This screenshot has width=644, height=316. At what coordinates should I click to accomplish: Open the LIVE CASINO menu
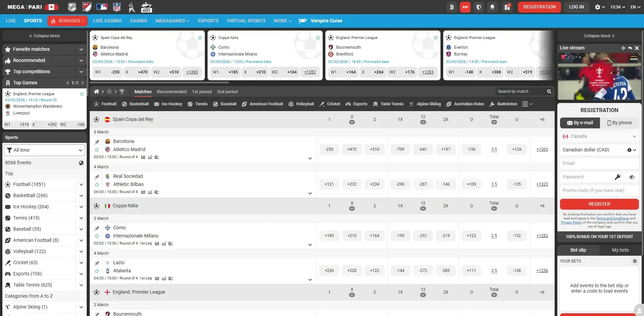107,21
